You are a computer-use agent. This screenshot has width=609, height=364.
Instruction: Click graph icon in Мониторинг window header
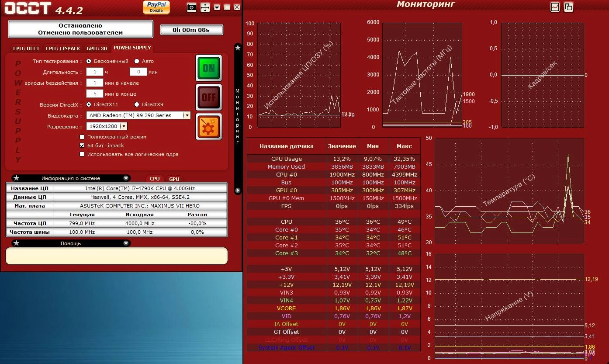(555, 7)
